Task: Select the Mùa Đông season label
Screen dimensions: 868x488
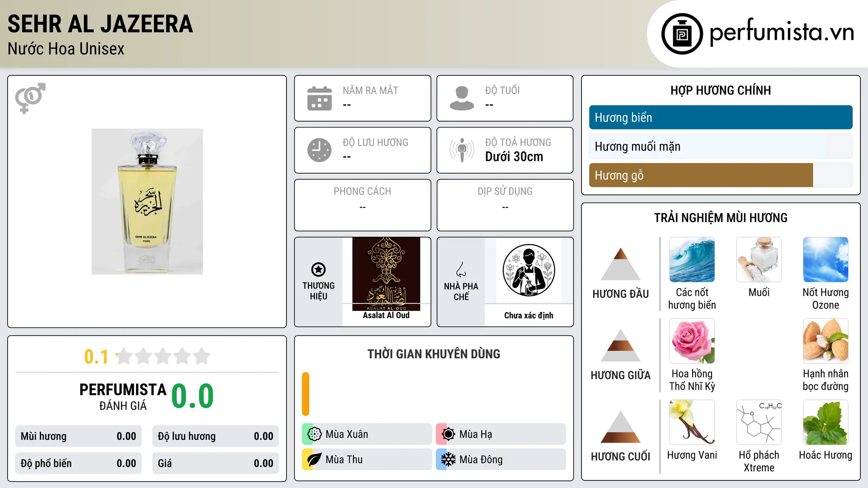Action: coord(481,460)
